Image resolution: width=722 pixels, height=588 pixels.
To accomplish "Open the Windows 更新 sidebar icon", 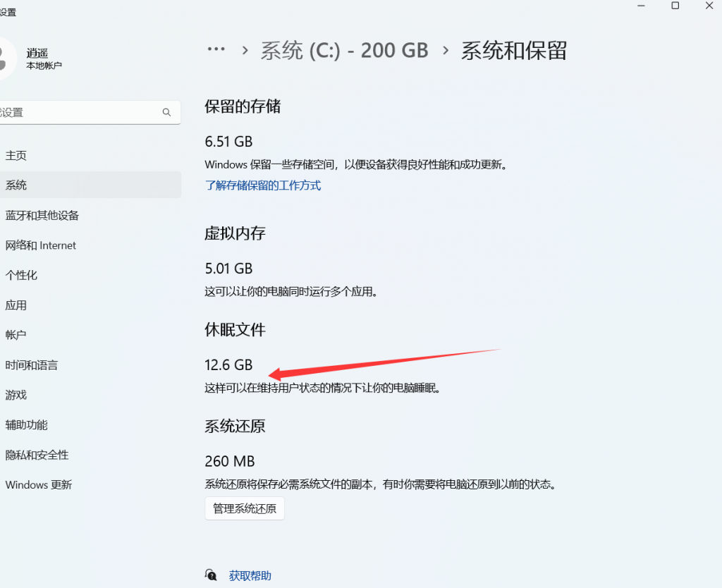I will click(39, 484).
